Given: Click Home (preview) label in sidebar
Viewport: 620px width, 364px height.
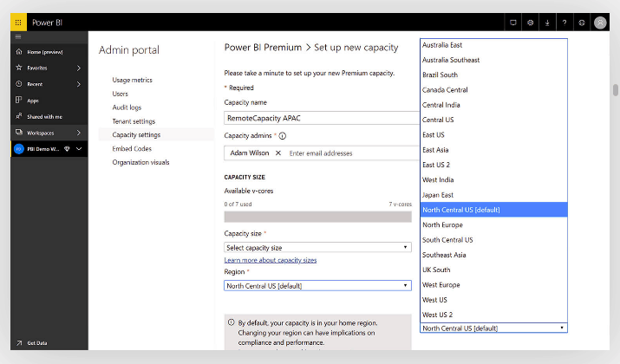Looking at the screenshot, I should click(45, 52).
